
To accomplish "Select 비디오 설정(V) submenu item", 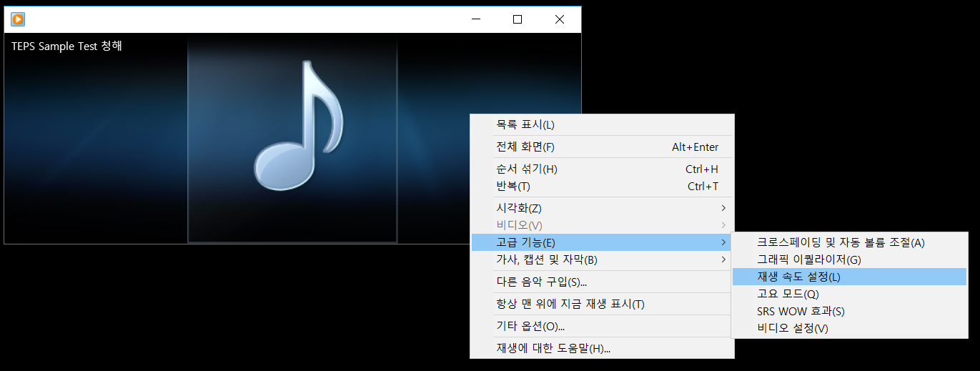I will pos(849,328).
